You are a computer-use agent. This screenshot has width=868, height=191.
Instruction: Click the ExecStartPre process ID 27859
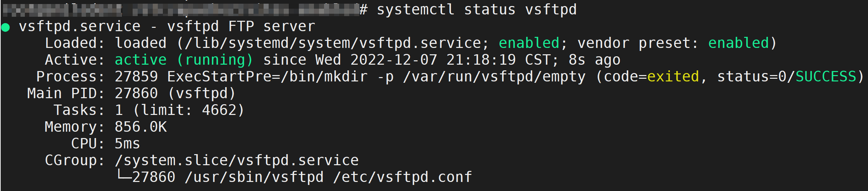[136, 77]
